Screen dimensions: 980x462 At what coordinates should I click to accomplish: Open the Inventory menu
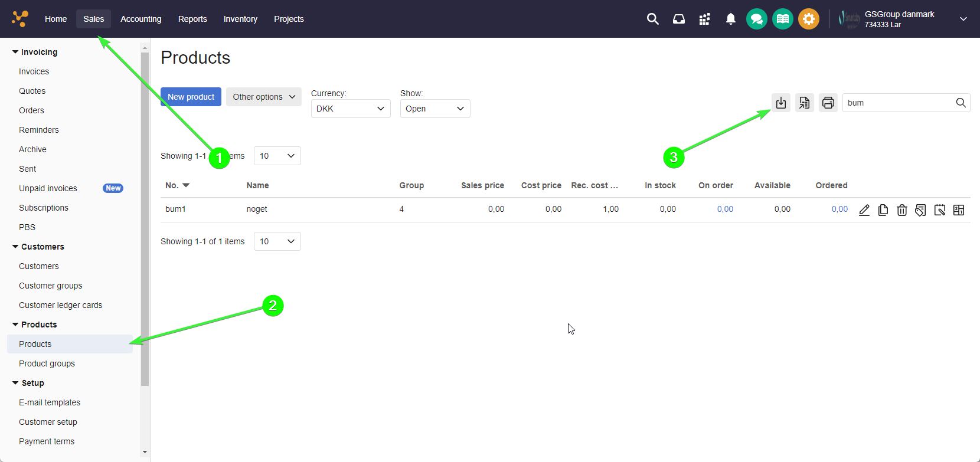click(240, 19)
